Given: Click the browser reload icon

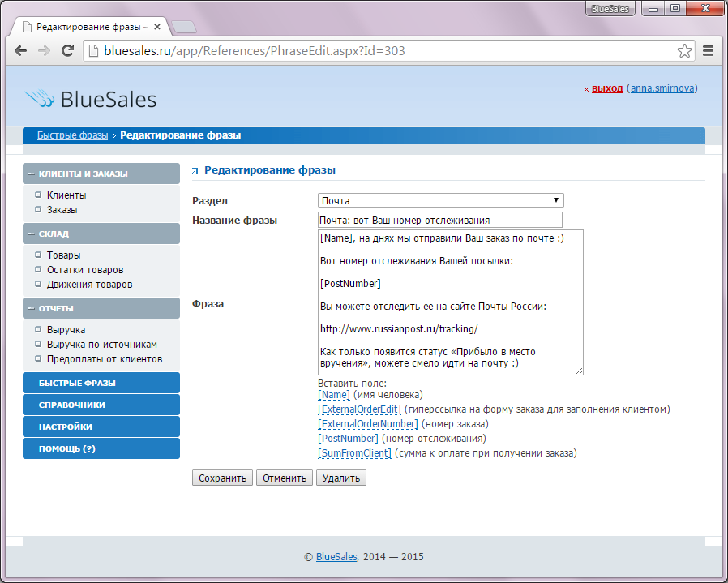Looking at the screenshot, I should coord(68,50).
